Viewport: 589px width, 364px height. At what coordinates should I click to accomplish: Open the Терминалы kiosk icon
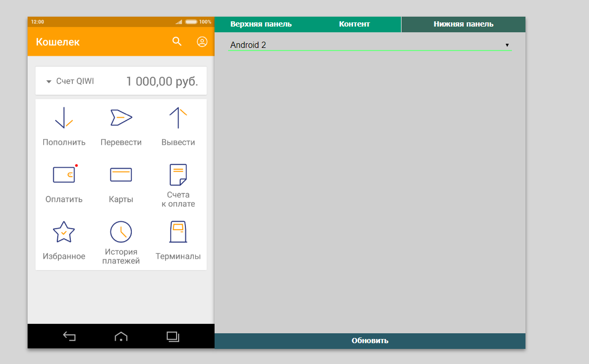178,232
